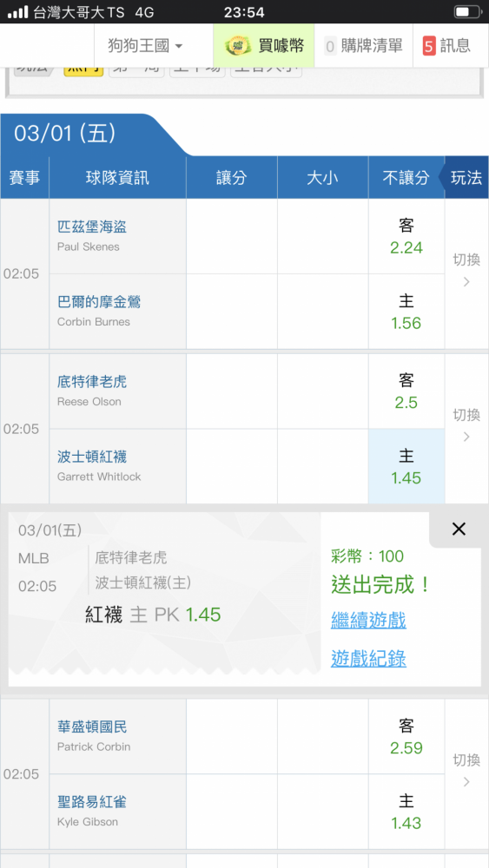Select Pirates away odds 2.24
This screenshot has height=868, width=489.
(406, 236)
